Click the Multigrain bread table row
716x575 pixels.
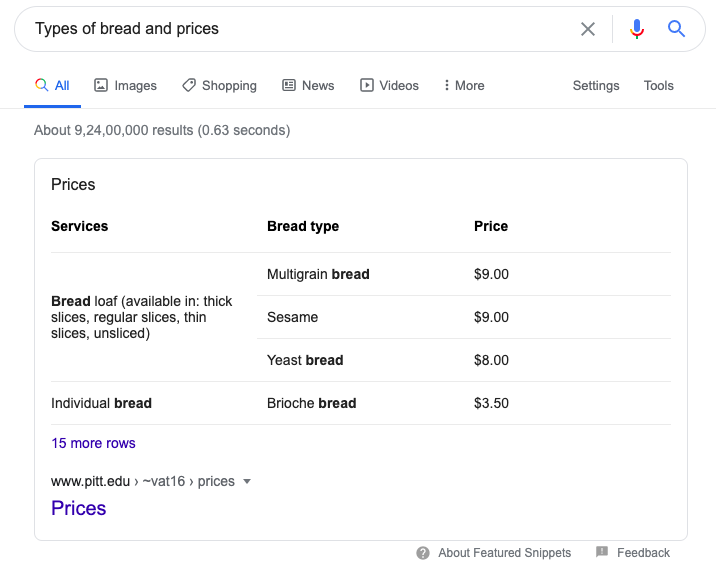pyautogui.click(x=318, y=274)
